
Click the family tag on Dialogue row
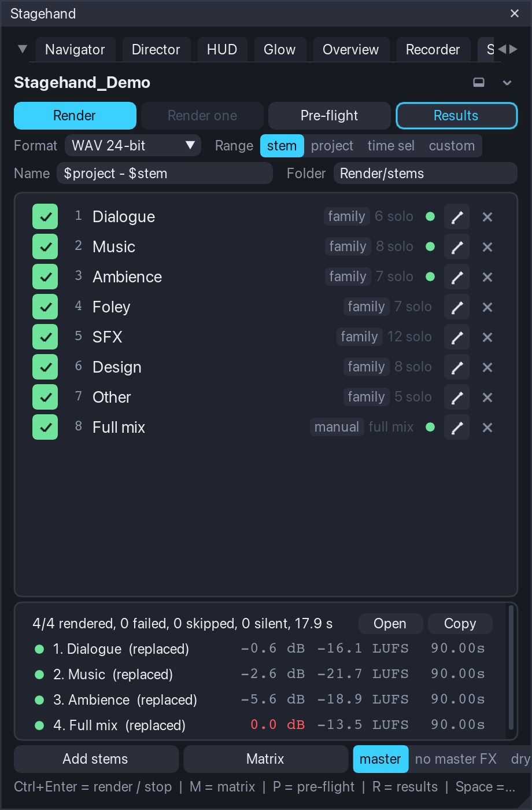pyautogui.click(x=346, y=216)
